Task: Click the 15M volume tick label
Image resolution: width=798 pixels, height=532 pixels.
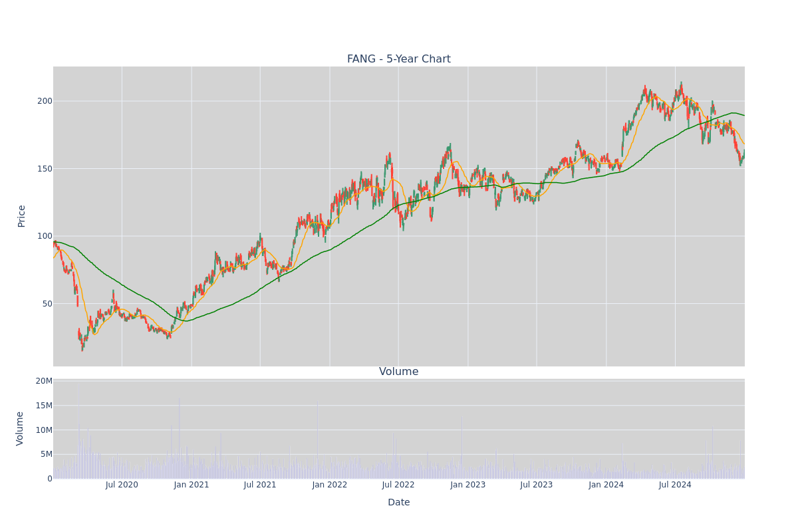Action: pyautogui.click(x=44, y=406)
